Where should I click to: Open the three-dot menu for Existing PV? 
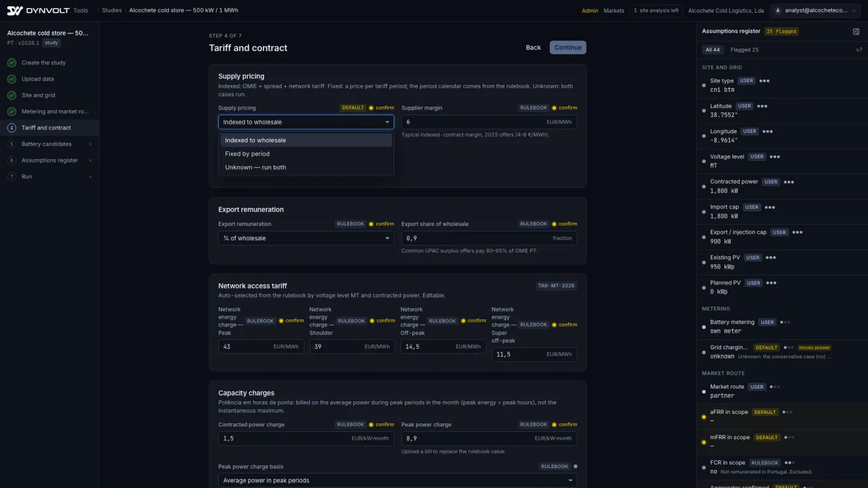click(x=770, y=257)
